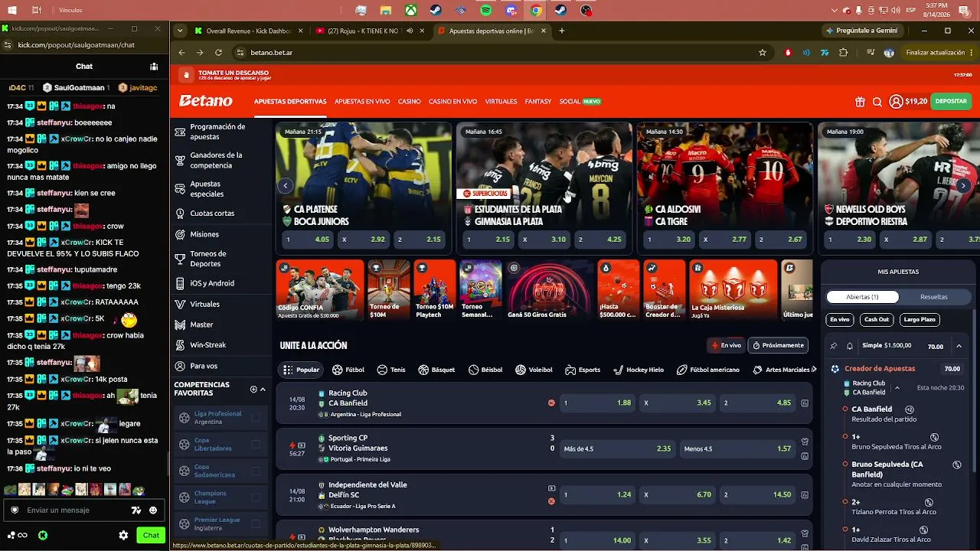Go to the Casino section
980x551 pixels.
410,102
